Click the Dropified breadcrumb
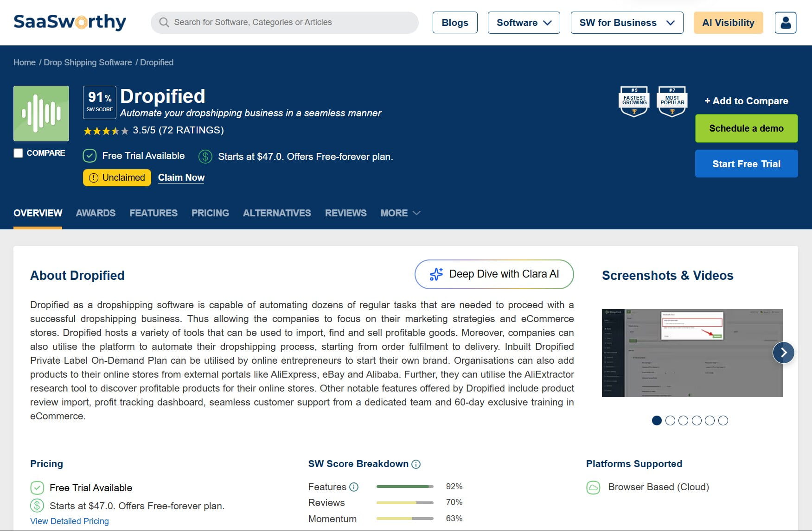The image size is (812, 531). (157, 63)
